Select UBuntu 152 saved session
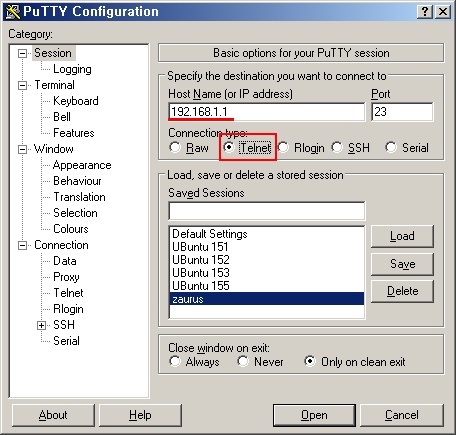The height and width of the screenshot is (435, 456). tap(267, 260)
